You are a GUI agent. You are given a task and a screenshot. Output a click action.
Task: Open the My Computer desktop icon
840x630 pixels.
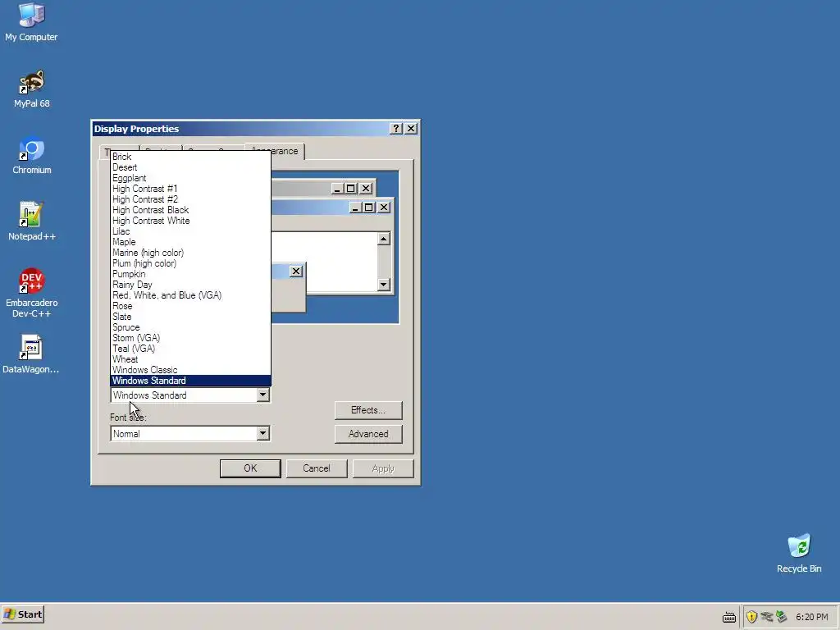[31, 21]
